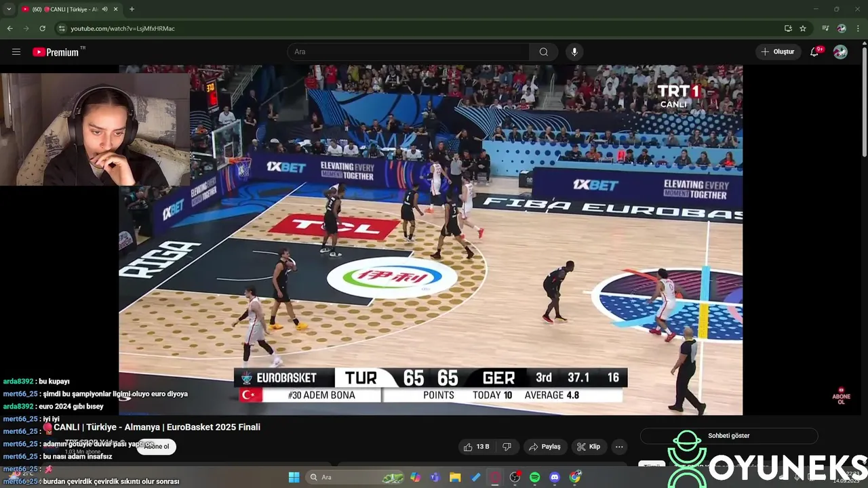Open Discord from taskbar

(555, 477)
